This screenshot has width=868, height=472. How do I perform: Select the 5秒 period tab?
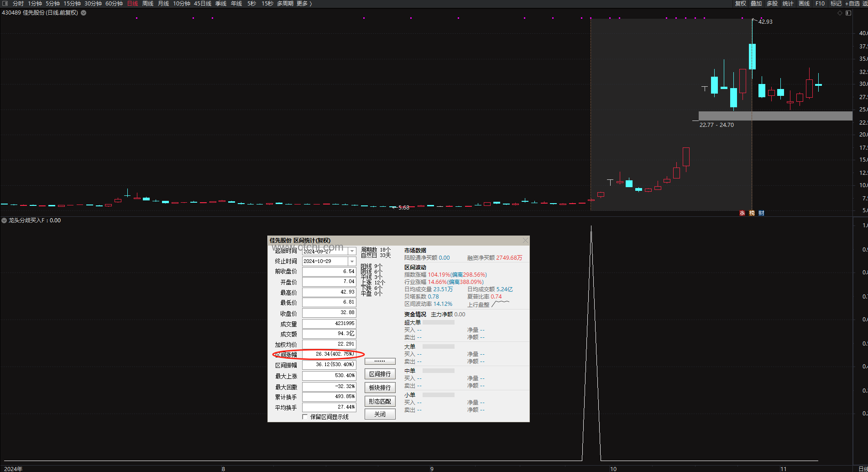(x=252, y=3)
